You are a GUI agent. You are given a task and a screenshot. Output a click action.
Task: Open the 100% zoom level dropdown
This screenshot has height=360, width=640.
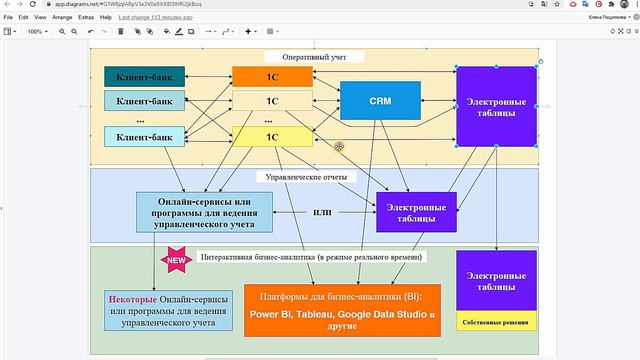(38, 31)
